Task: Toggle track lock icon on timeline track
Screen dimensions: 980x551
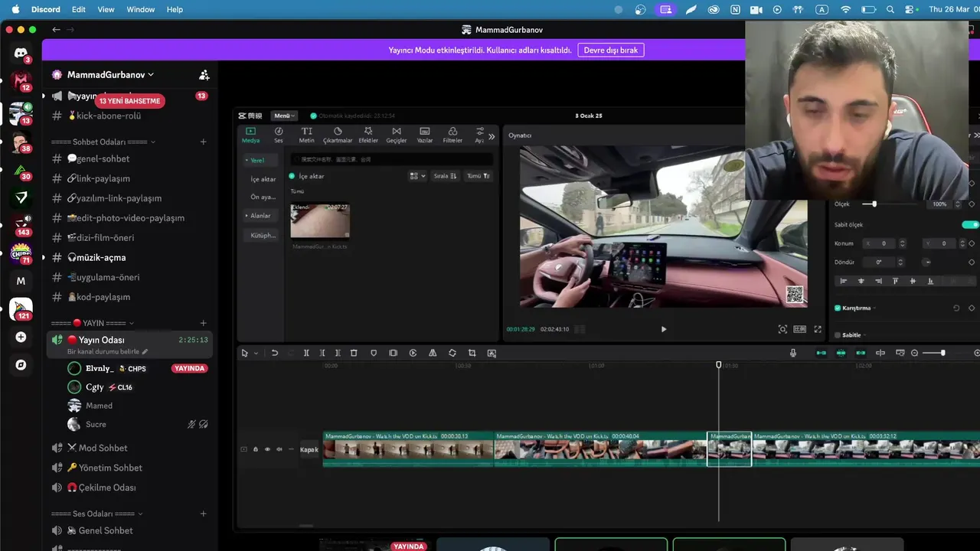Action: [256, 449]
